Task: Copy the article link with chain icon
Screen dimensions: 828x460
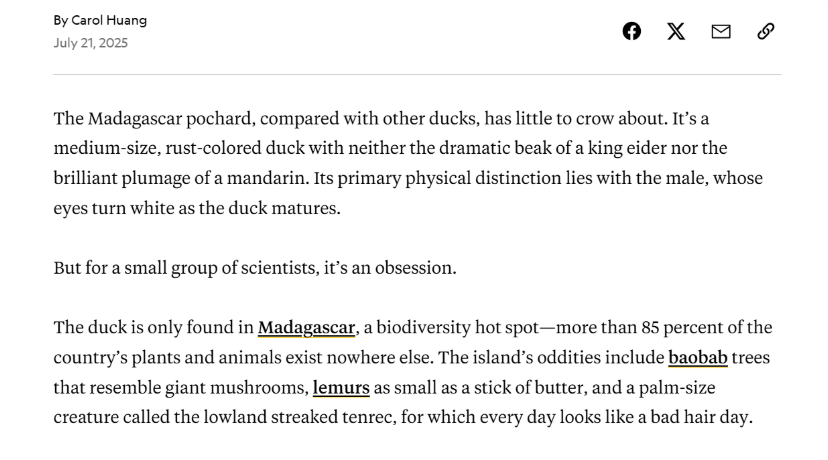Action: coord(766,31)
